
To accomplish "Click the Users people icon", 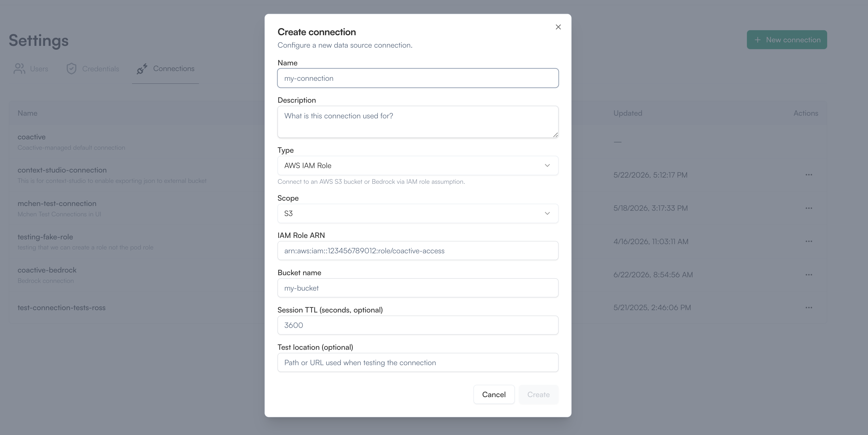I will [x=19, y=69].
